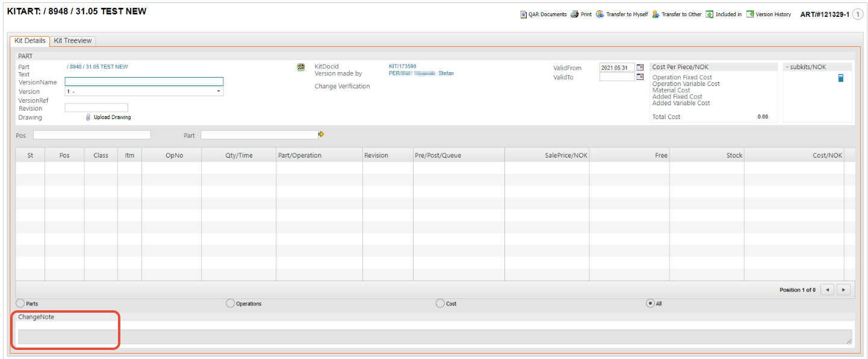
Task: Open Version History icon
Action: [x=750, y=14]
